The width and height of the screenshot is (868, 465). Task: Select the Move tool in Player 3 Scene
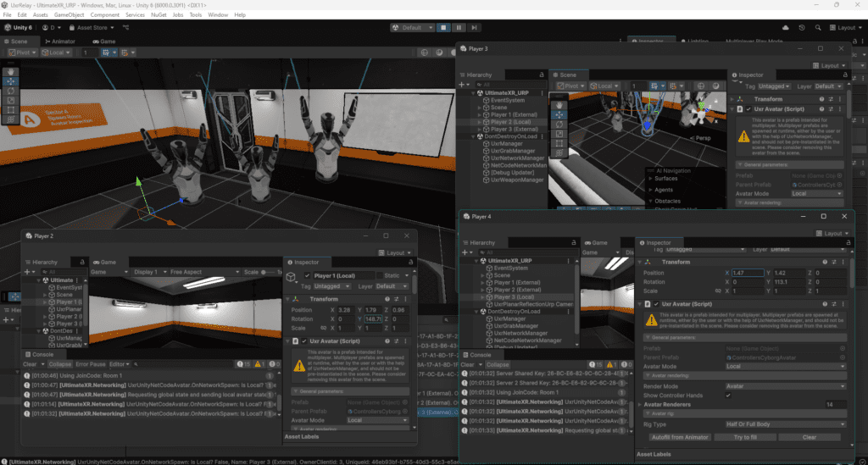[x=561, y=114]
